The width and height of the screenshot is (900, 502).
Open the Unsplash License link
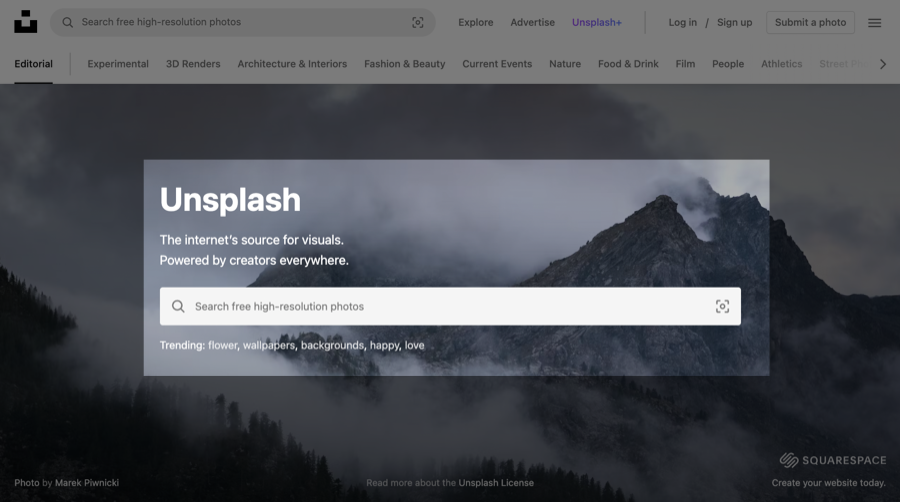(x=496, y=483)
